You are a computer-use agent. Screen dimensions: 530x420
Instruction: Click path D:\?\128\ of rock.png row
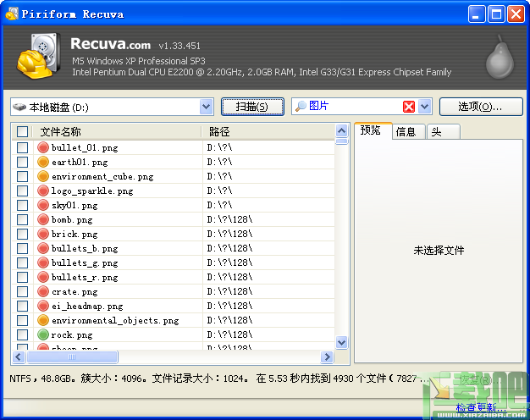coord(229,334)
